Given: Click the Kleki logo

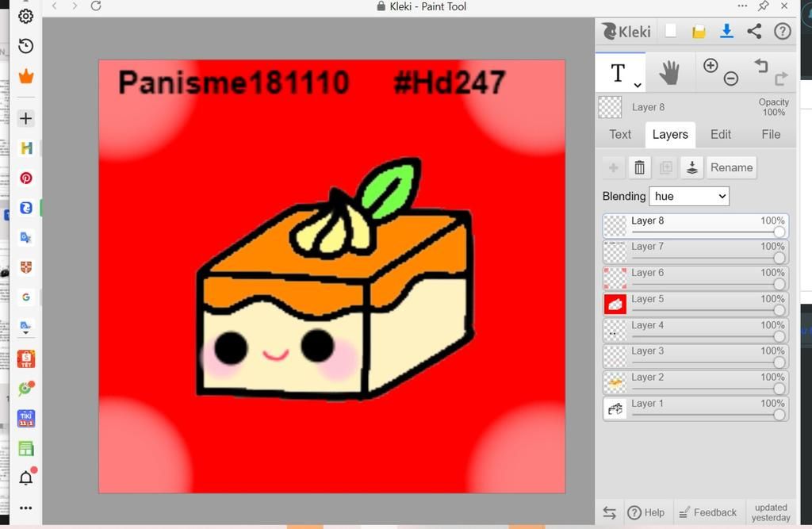Looking at the screenshot, I should pos(626,32).
